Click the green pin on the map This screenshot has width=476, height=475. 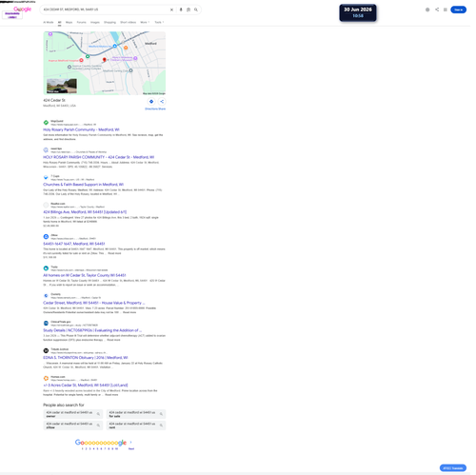point(88,56)
